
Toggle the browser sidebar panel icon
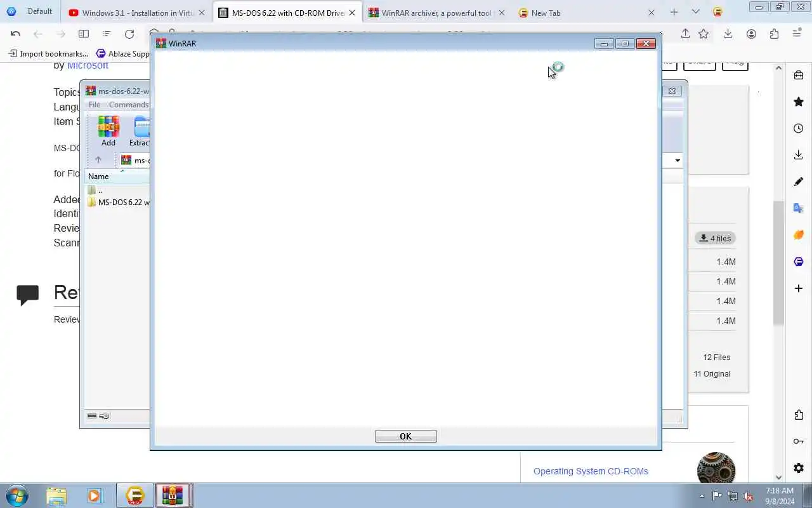pyautogui.click(x=83, y=34)
